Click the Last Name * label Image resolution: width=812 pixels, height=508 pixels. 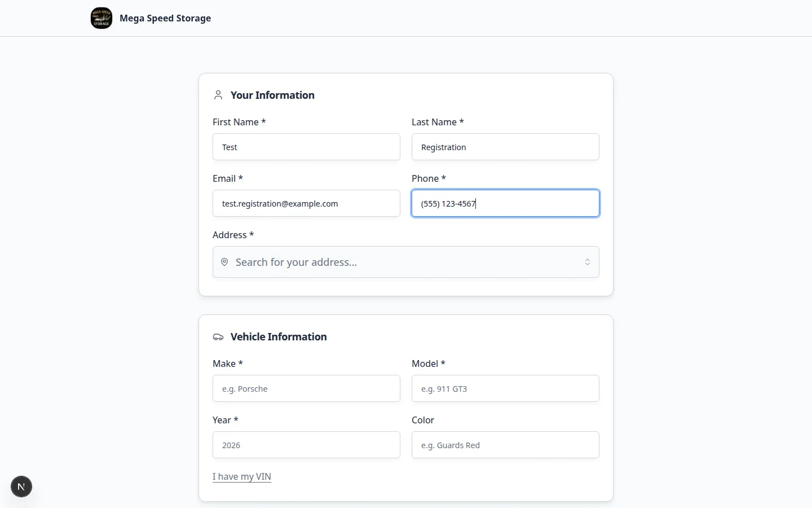pyautogui.click(x=438, y=122)
